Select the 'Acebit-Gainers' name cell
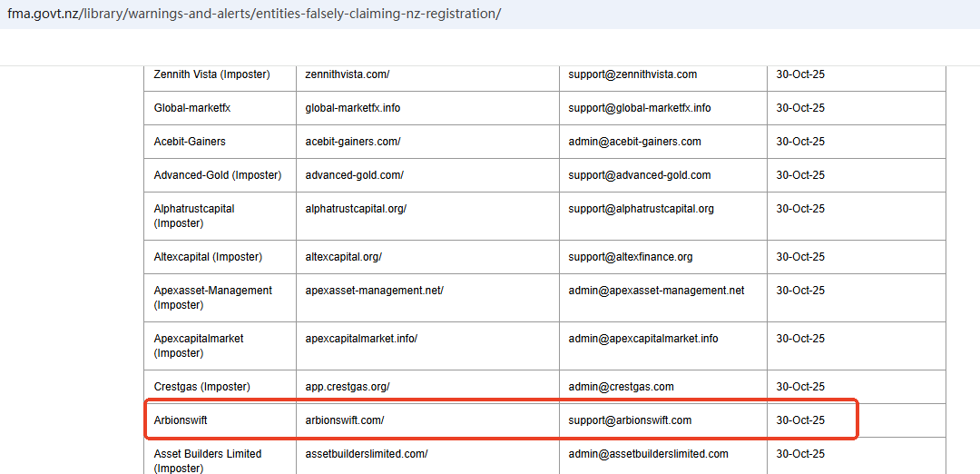The width and height of the screenshot is (980, 474). pos(220,142)
